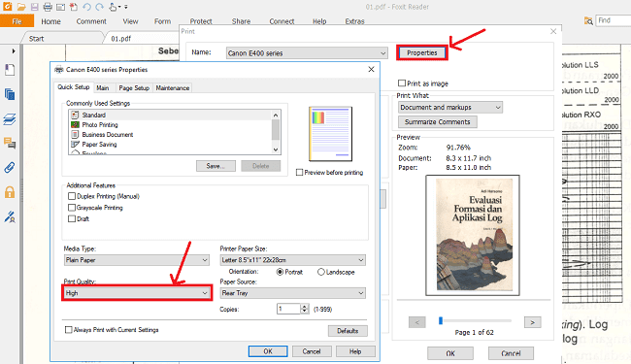Click OK in Canon E400 Properties dialog
631x364 pixels.
click(268, 351)
